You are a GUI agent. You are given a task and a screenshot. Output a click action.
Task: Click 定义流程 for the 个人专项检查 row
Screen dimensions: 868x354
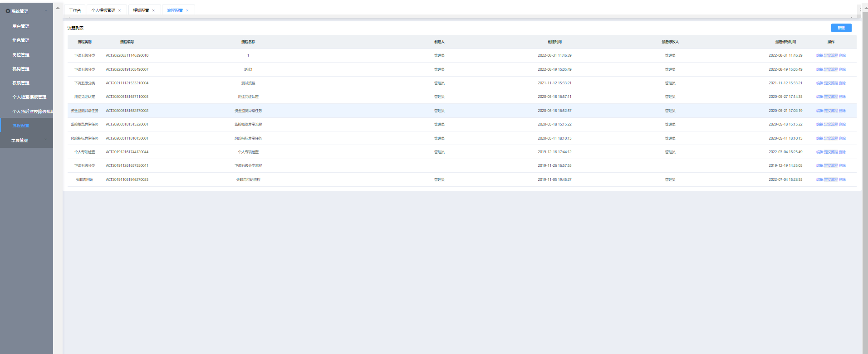click(831, 152)
